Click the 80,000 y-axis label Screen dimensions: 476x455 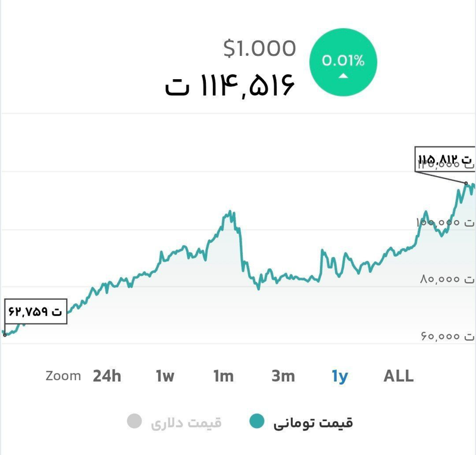pos(439,279)
